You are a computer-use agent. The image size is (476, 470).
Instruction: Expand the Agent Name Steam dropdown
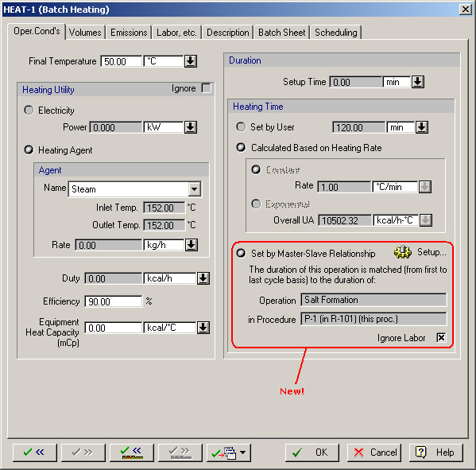[x=194, y=189]
